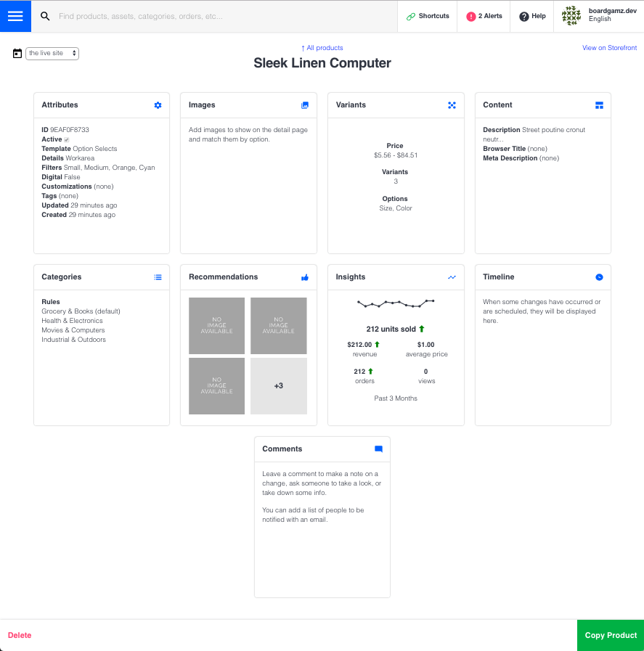The height and width of the screenshot is (651, 644).
Task: Open the hamburger main menu
Action: [x=15, y=16]
